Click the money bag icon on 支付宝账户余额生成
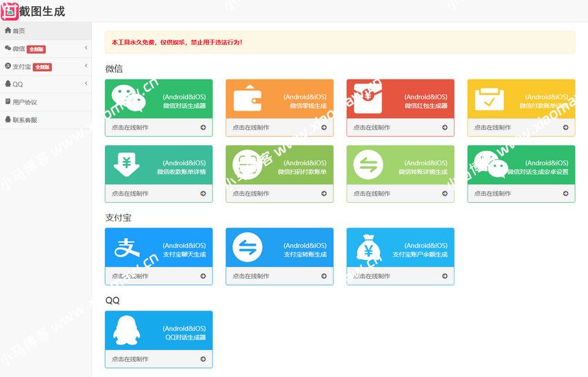The width and height of the screenshot is (588, 377). (368, 248)
